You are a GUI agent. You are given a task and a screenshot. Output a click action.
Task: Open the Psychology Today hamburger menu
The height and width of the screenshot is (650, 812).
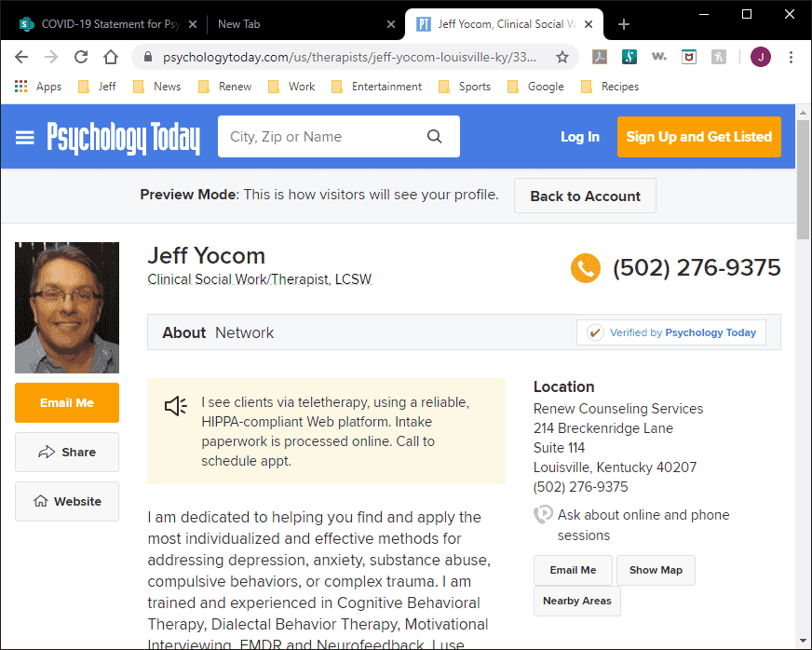tap(25, 137)
